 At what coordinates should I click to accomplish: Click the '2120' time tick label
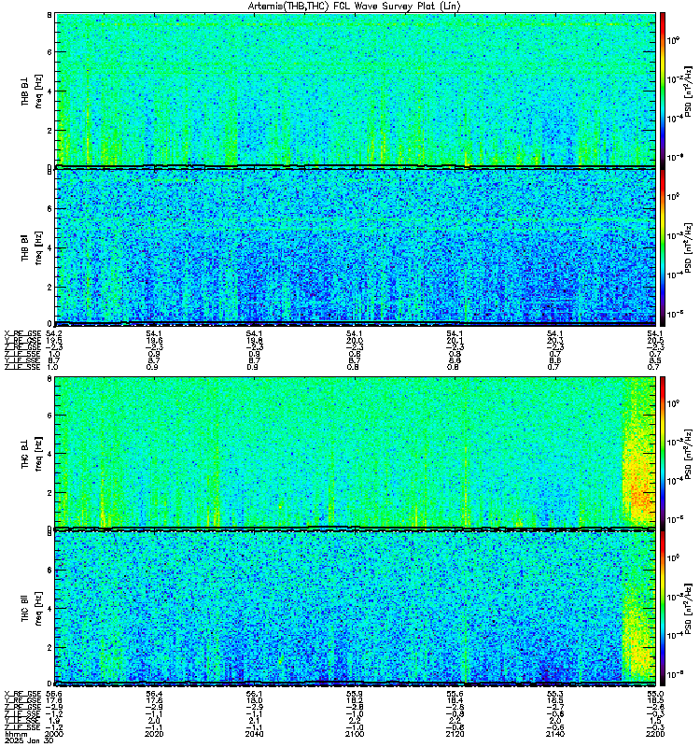[455, 734]
